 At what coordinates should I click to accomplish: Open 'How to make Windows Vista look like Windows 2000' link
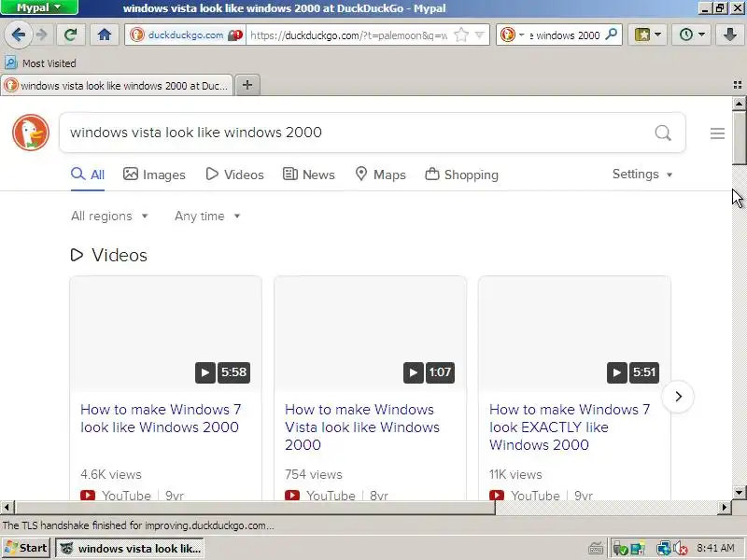(362, 427)
